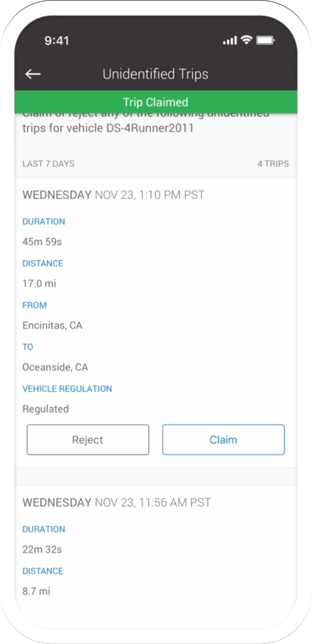Viewport: 312px width, 644px height.
Task: Tap the 8.7 mi distance value
Action: click(37, 591)
